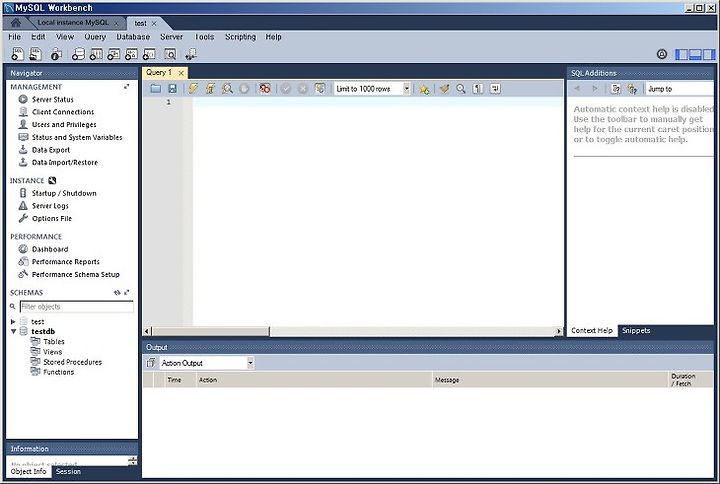
Task: Save the script with the floppy icon
Action: [172, 89]
